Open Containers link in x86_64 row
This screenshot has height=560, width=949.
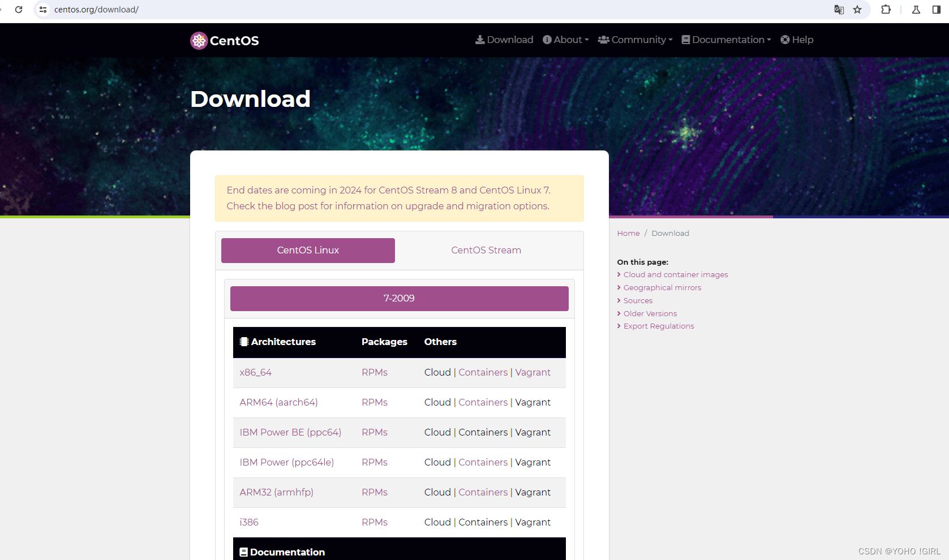(483, 372)
